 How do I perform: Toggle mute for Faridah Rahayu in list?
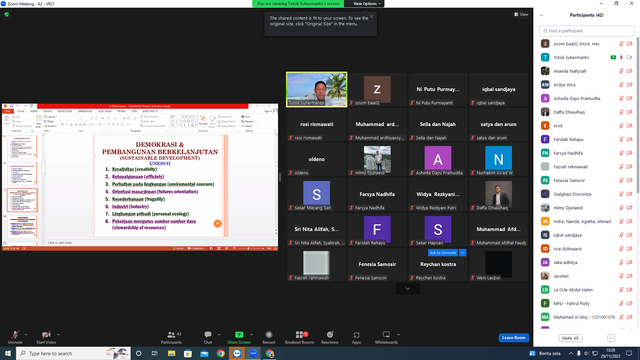[621, 140]
